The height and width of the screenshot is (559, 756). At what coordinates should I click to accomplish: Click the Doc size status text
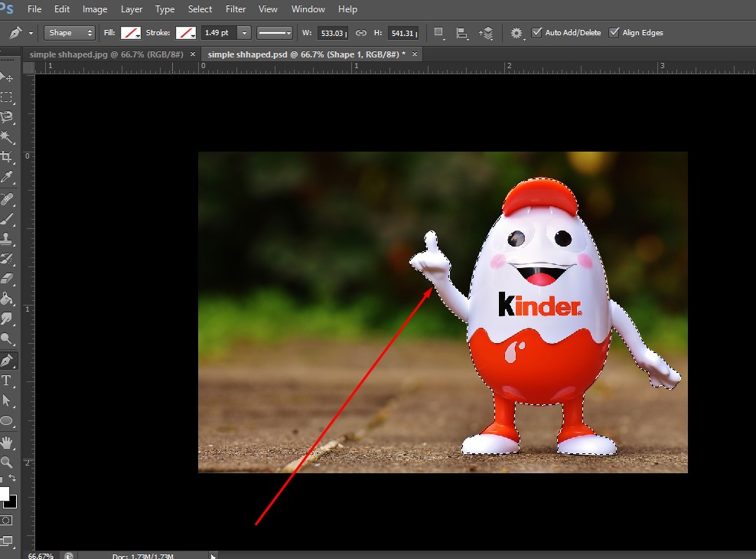pyautogui.click(x=143, y=556)
